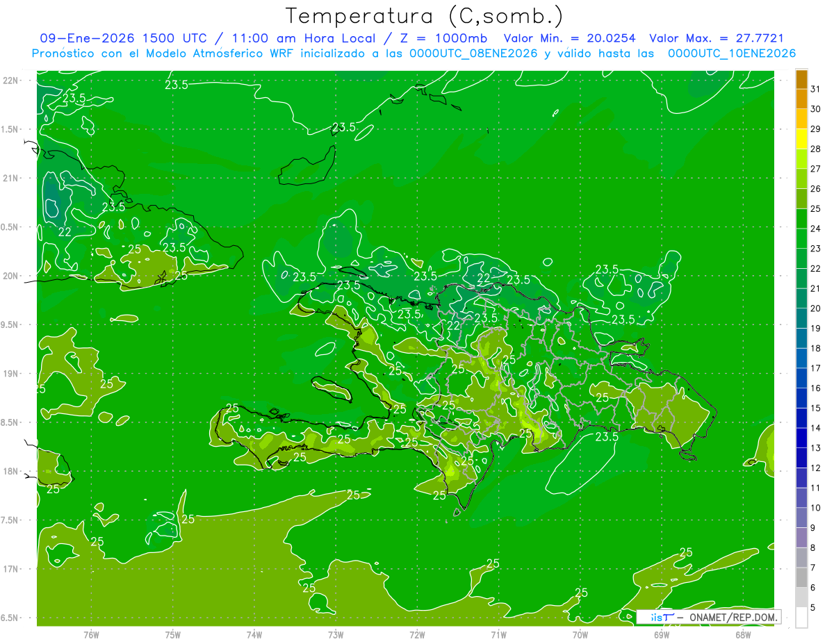Click the '74W' longitude axis label
The width and height of the screenshot is (834, 644).
(254, 634)
